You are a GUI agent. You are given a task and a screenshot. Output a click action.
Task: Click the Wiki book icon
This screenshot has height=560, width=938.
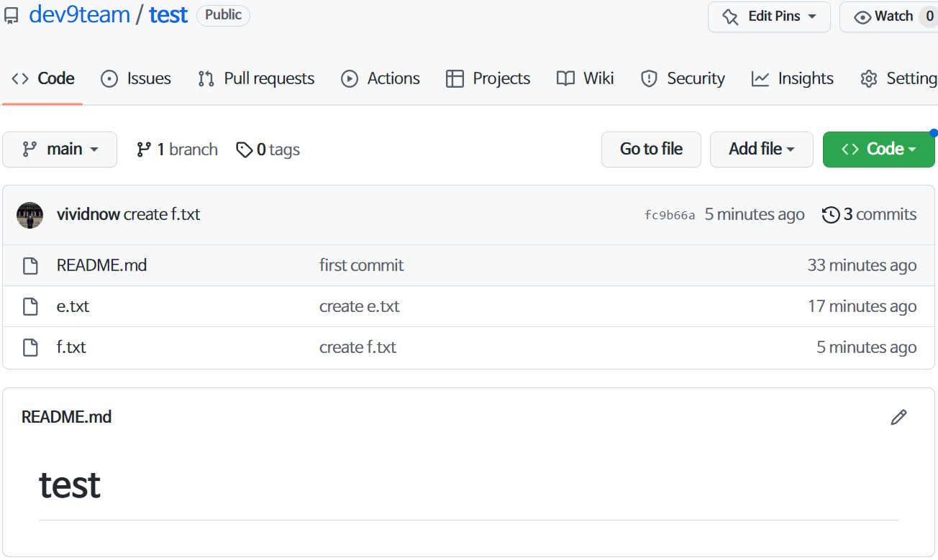coord(566,79)
